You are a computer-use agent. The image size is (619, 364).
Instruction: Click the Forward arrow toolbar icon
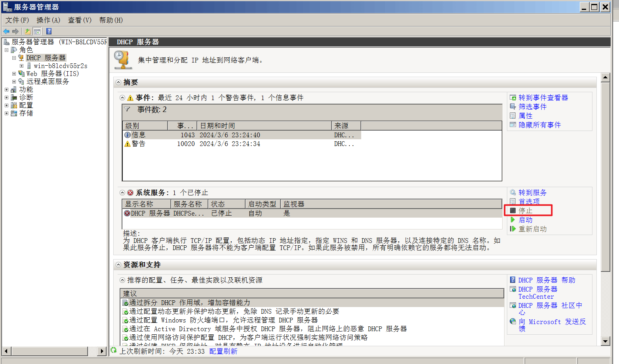point(15,31)
